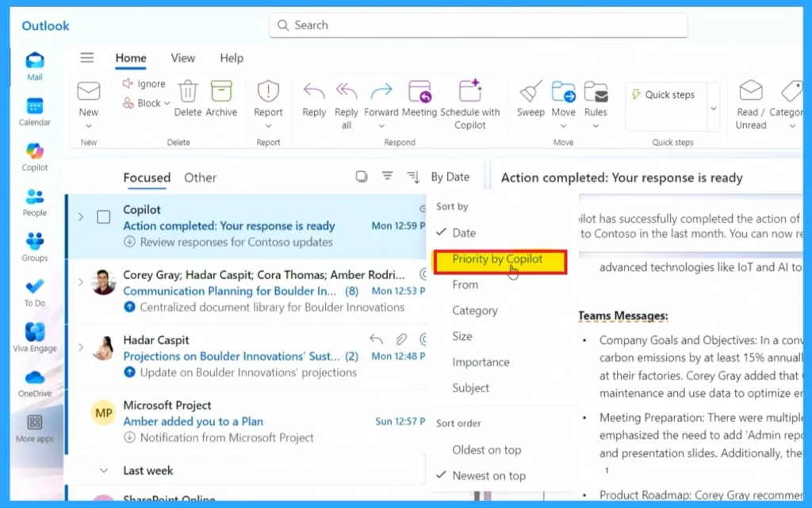Sweep messages from sender
This screenshot has height=508, width=812.
click(530, 98)
